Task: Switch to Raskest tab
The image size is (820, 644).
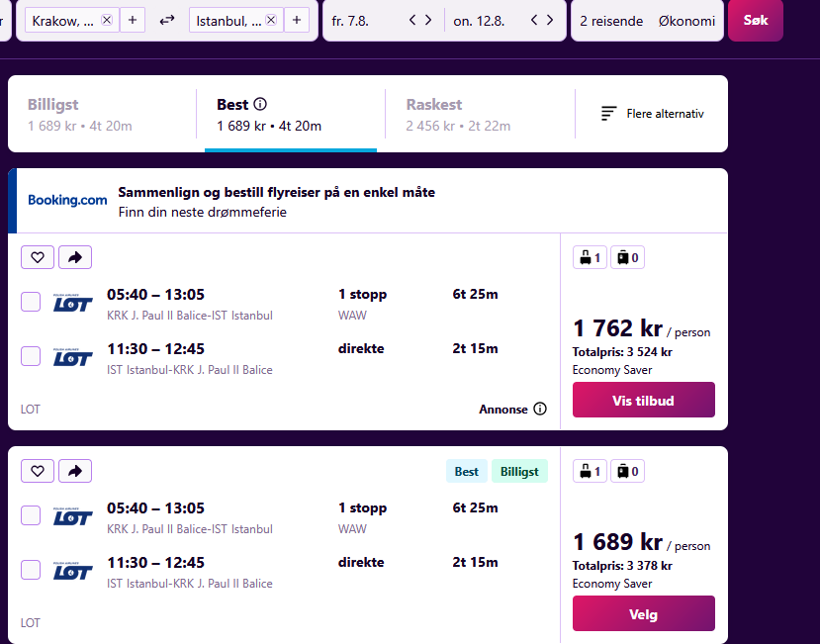Action: [480, 114]
